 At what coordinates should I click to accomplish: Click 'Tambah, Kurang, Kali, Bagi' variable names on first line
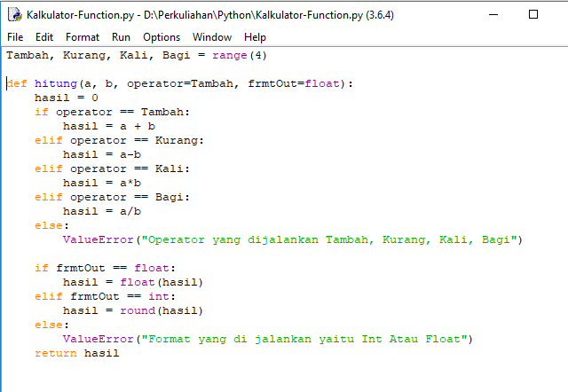pyautogui.click(x=99, y=55)
